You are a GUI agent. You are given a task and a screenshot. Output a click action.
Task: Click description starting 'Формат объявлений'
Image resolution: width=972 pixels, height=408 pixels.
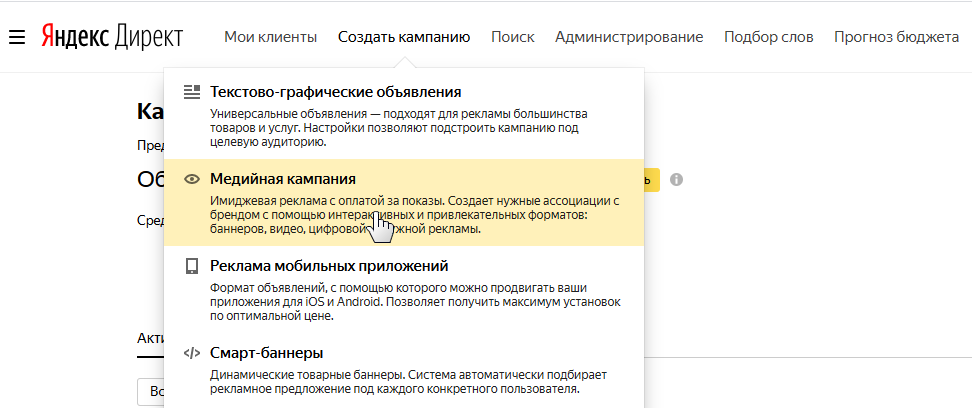(x=416, y=302)
